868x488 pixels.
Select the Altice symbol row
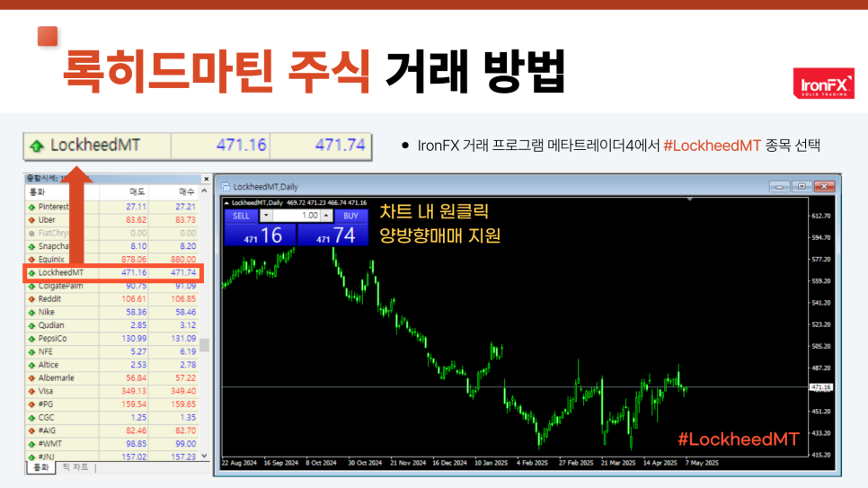111,365
